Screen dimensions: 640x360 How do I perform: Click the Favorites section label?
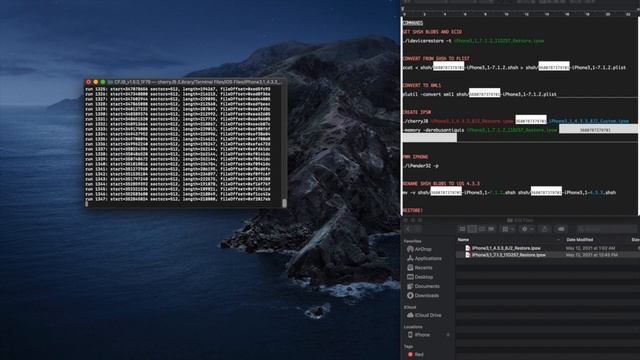(x=412, y=241)
